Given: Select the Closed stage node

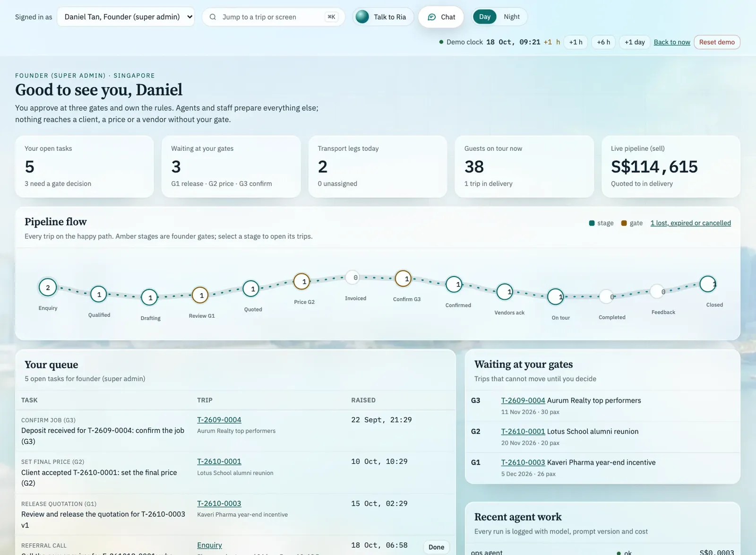Looking at the screenshot, I should click(x=708, y=284).
